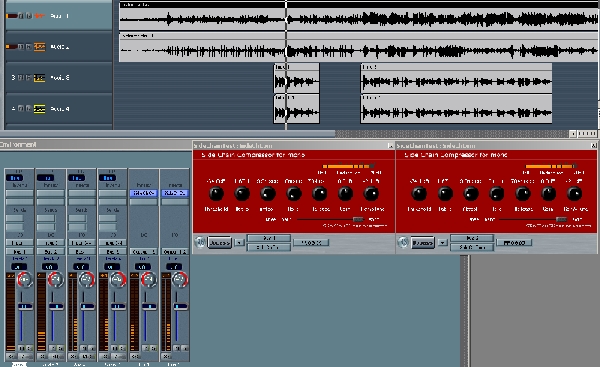Record-enable the Audio 2 track in arrange
This screenshot has width=600, height=367.
tap(28, 47)
